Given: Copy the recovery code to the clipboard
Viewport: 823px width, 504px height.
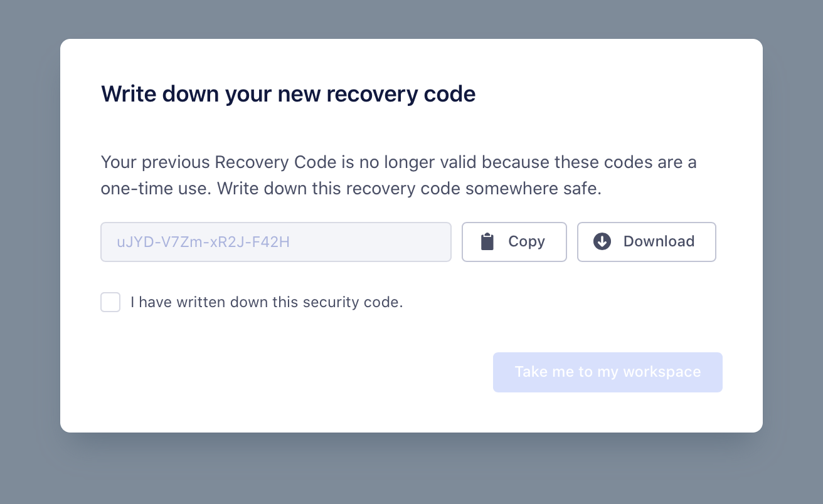Looking at the screenshot, I should tap(514, 241).
